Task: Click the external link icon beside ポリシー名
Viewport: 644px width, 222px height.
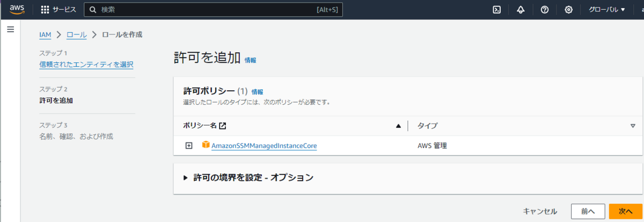Action: point(223,126)
